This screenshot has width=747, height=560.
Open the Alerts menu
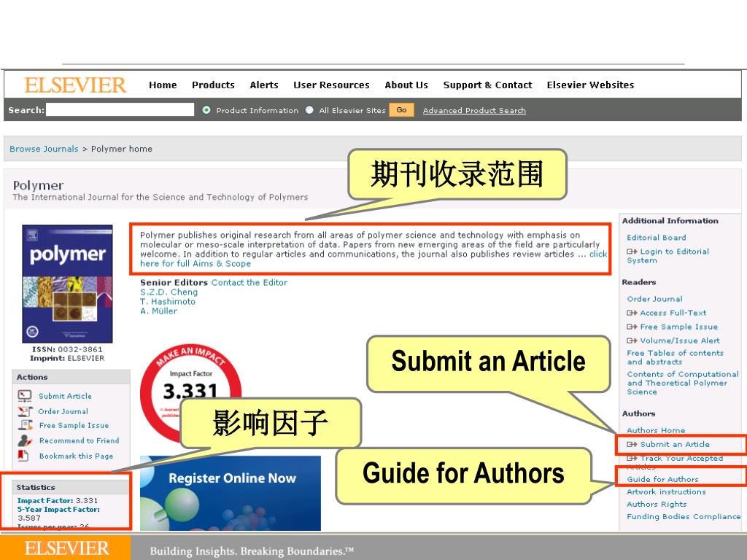tap(264, 85)
